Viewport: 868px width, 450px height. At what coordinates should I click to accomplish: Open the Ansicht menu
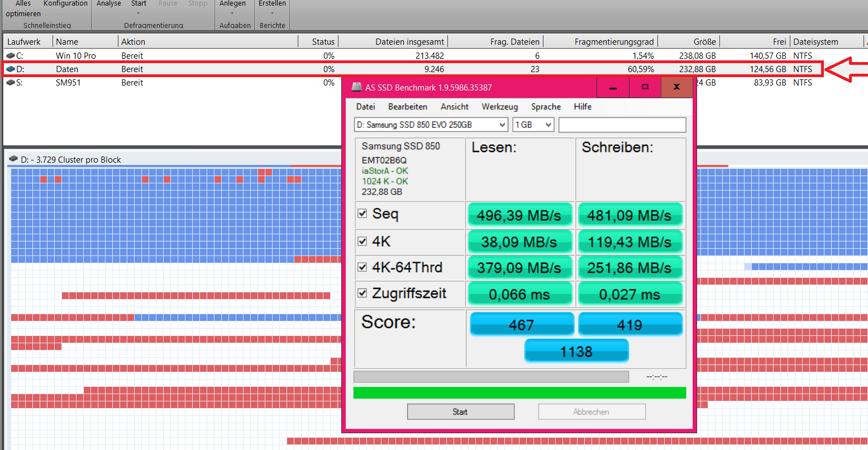(x=455, y=106)
